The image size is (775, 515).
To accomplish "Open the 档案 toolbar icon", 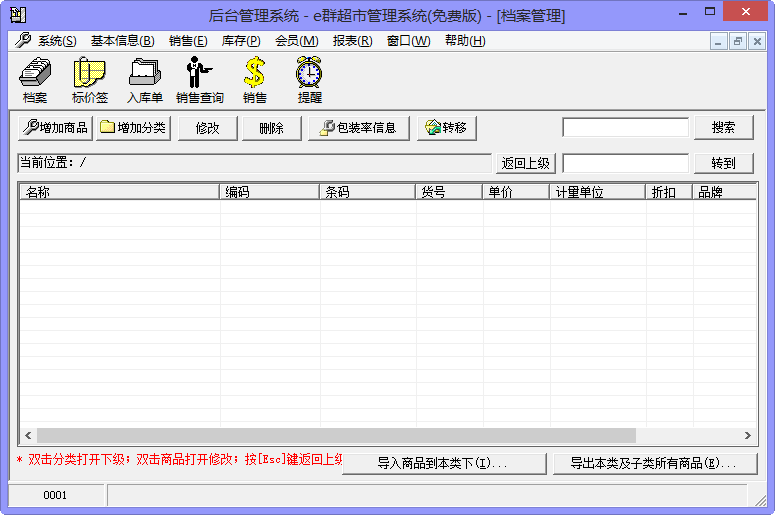I will click(35, 80).
